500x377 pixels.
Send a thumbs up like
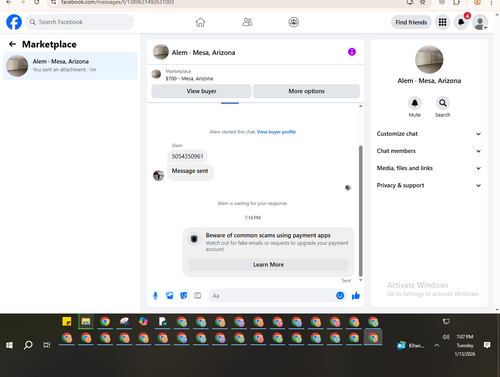(356, 295)
